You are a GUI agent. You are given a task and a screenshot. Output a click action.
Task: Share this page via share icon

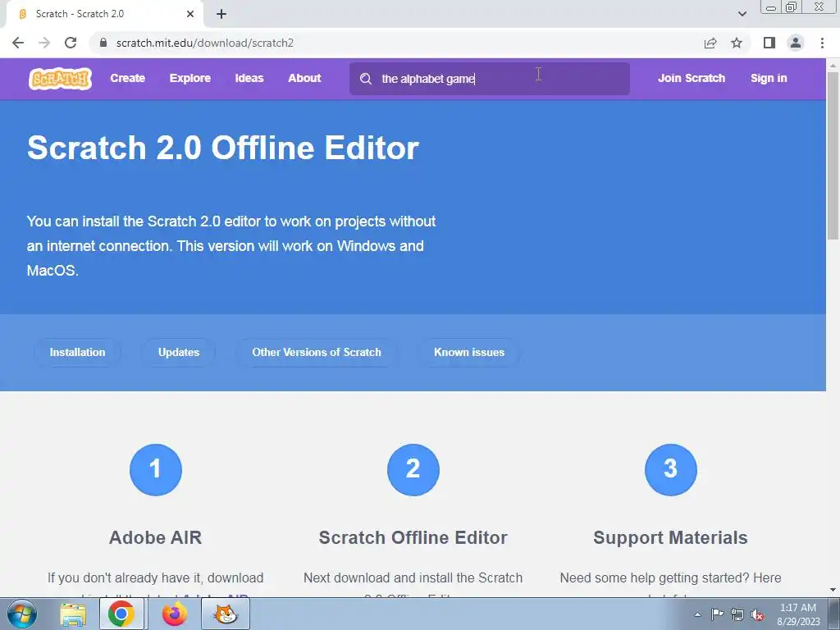[x=710, y=43]
